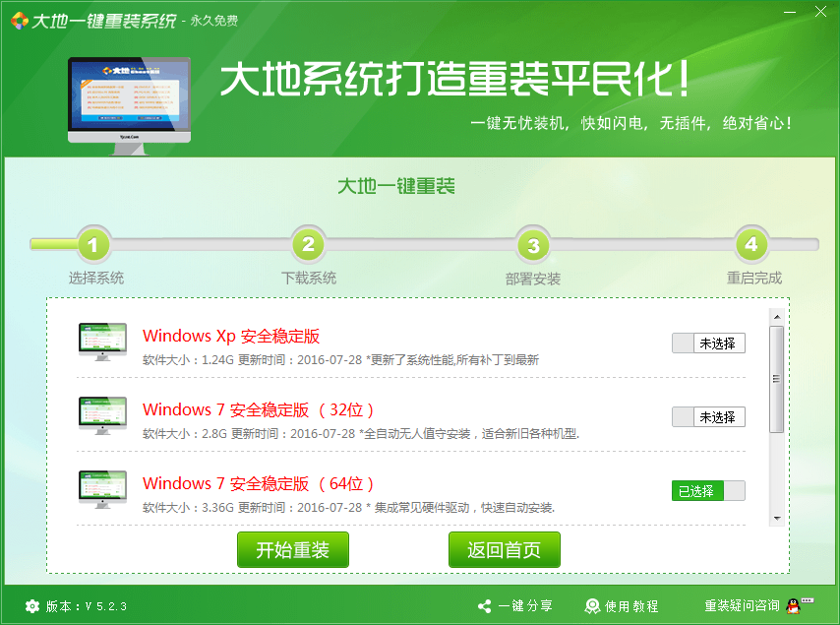Viewport: 840px width, 625px height.
Task: Toggle selection for Windows 7 32位
Action: click(x=708, y=417)
